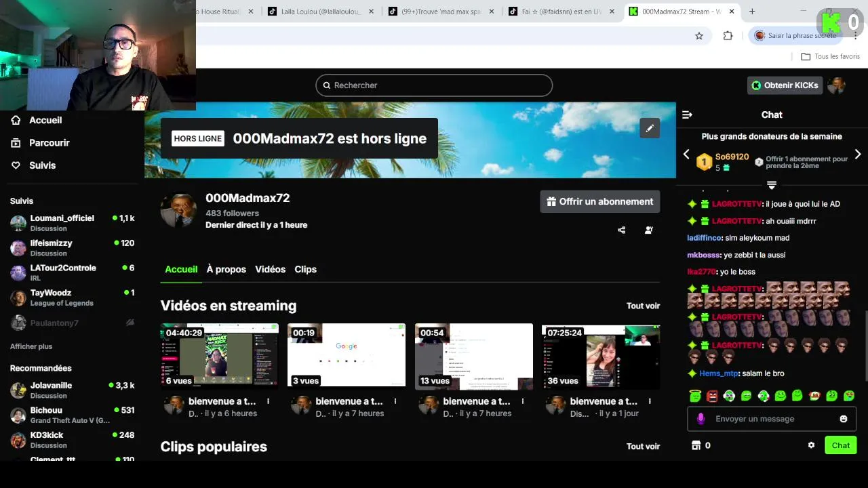
Task: Open options menu for the 6 vues video
Action: click(269, 401)
